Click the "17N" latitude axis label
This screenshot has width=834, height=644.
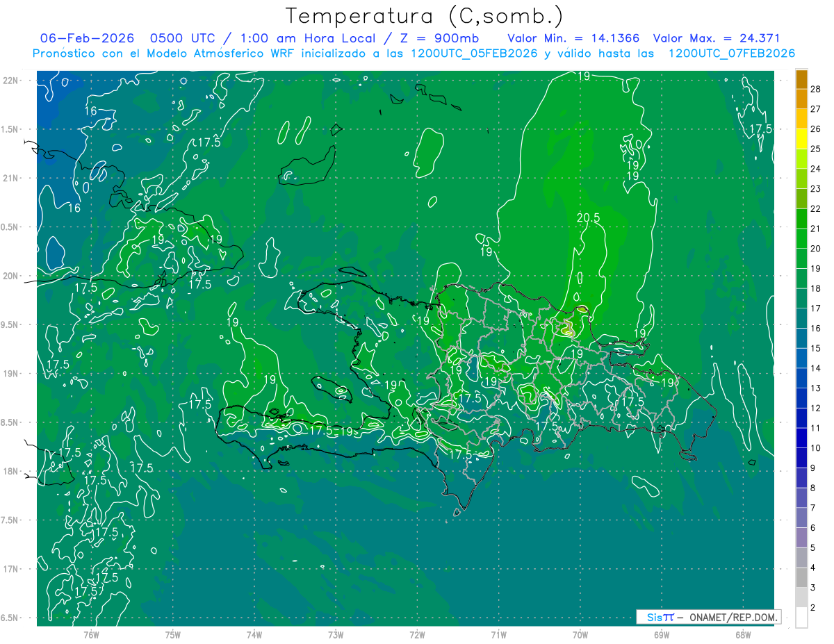12,569
